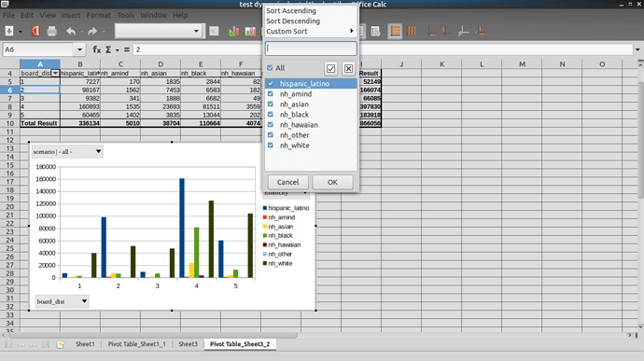
Task: Click the Cancel button
Action: (x=287, y=182)
